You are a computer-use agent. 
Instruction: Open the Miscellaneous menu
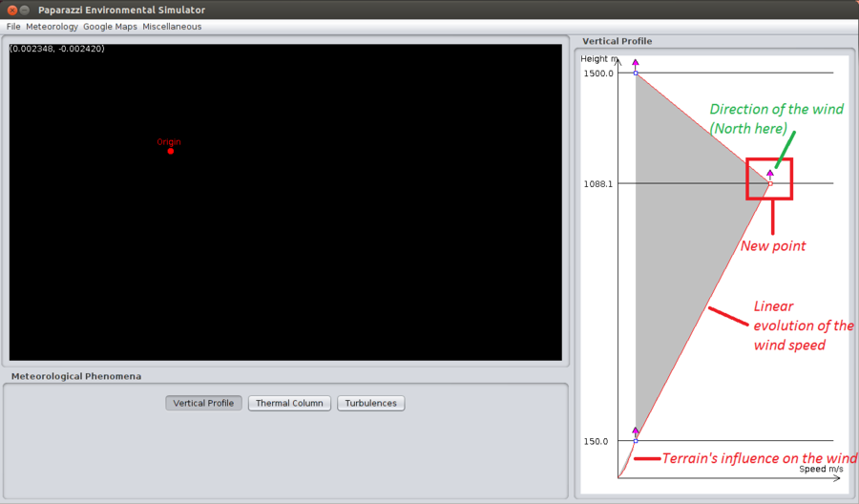[172, 27]
